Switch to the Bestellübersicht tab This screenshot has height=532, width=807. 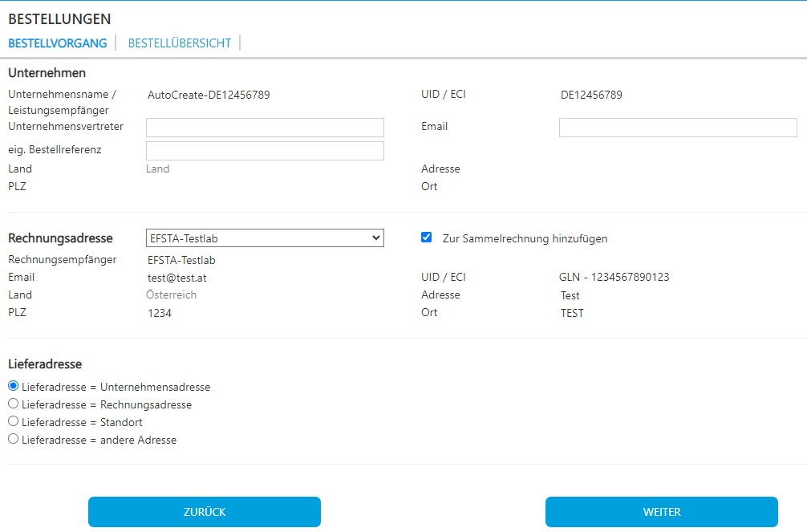pyautogui.click(x=179, y=43)
